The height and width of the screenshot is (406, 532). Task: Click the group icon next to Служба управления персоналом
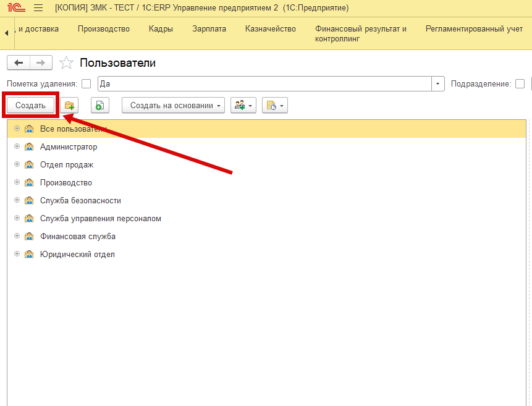(29, 218)
